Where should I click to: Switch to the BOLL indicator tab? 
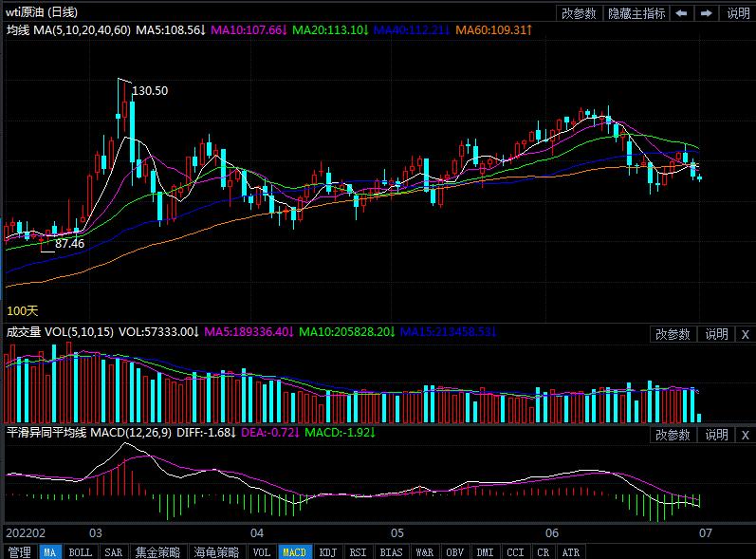coord(81,551)
